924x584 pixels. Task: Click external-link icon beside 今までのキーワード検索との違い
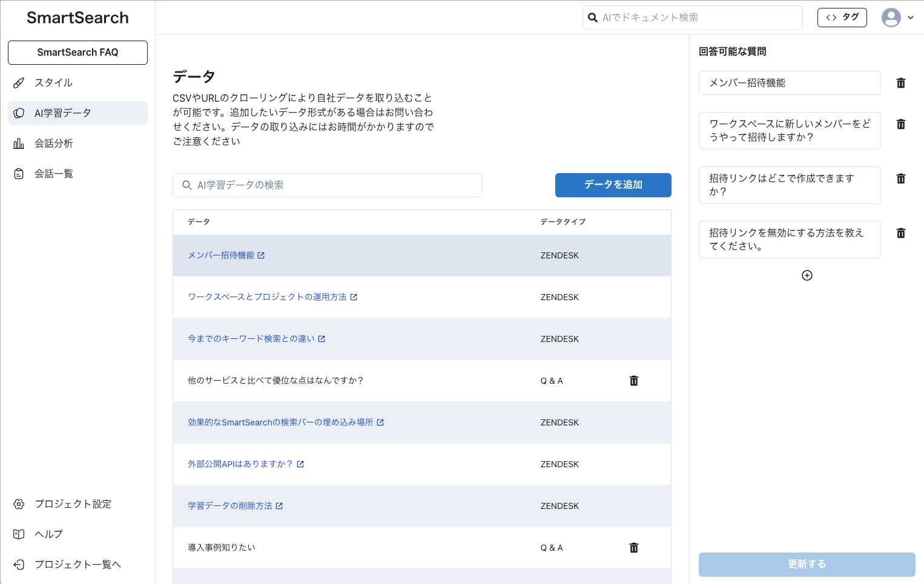322,339
